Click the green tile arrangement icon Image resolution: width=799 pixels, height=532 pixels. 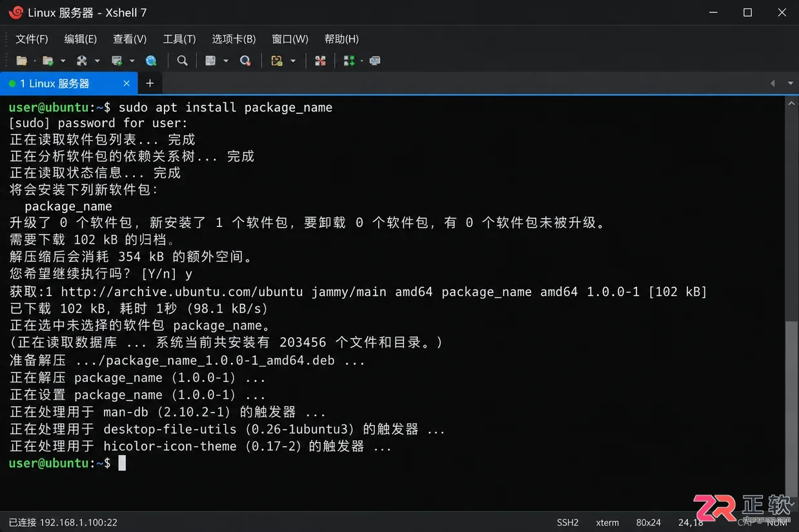pos(349,61)
